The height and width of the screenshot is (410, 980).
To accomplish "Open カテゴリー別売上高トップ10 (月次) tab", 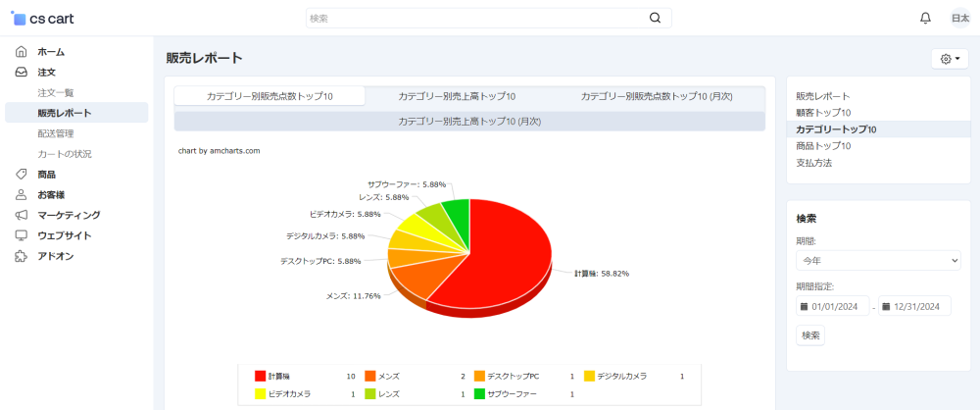I will coord(469,122).
